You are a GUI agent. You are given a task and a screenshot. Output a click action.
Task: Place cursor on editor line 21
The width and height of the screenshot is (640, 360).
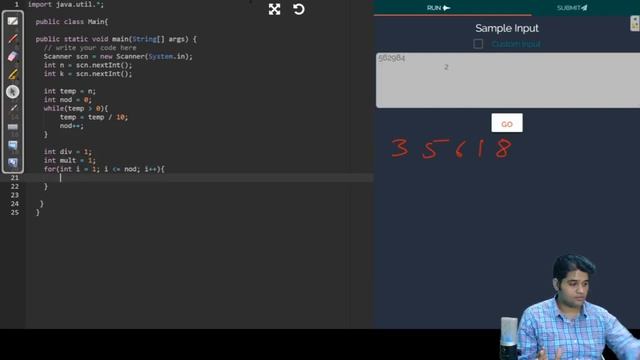199,178
